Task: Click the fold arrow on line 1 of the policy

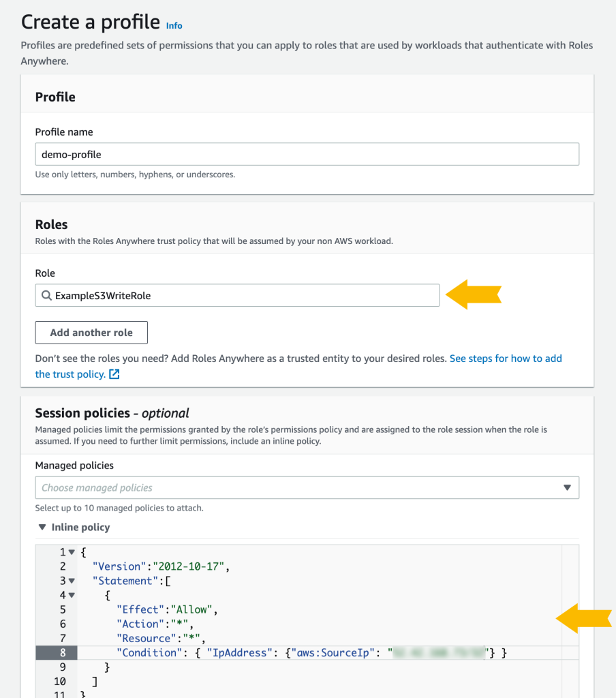Action: pos(70,551)
